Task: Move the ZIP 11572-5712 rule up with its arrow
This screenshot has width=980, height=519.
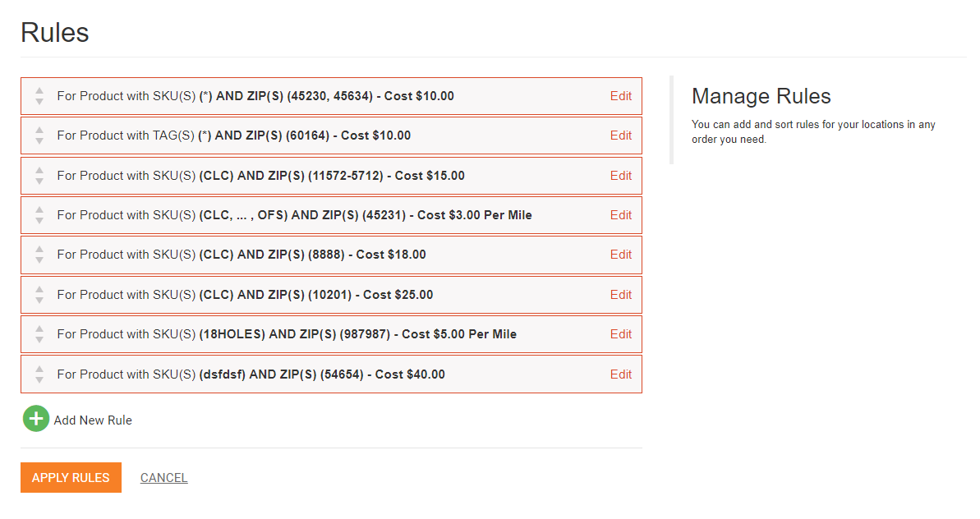Action: (x=39, y=170)
